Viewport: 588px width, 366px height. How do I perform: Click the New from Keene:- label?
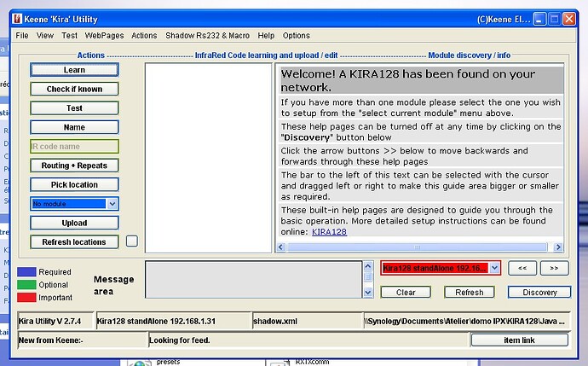coord(50,340)
